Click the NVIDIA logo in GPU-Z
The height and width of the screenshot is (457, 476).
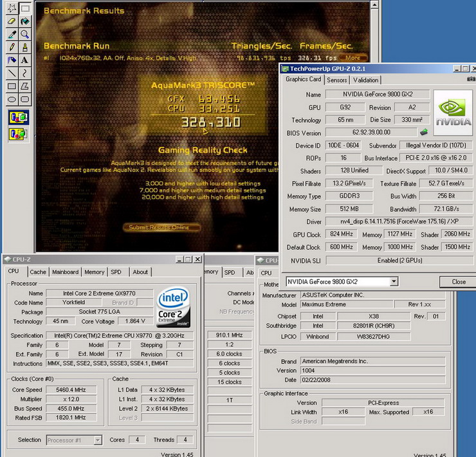(453, 113)
